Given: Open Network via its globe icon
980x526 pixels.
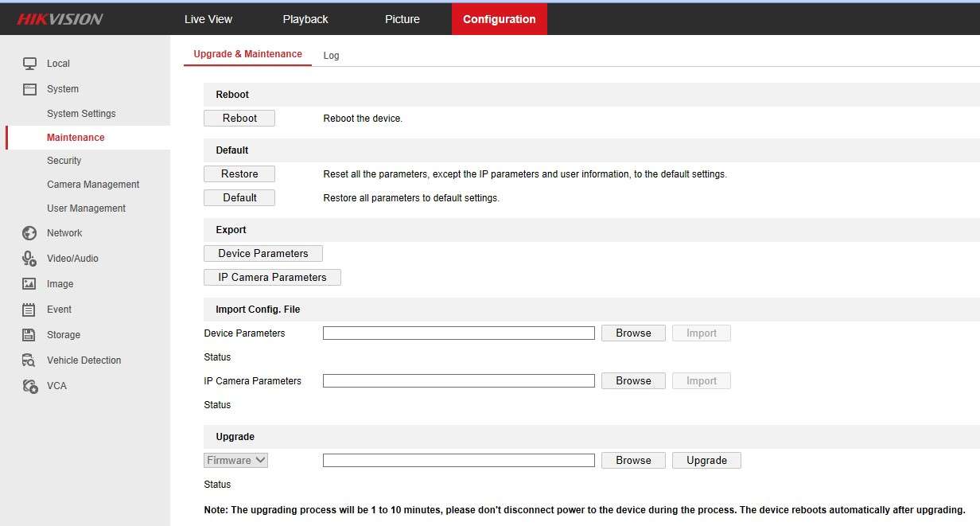Looking at the screenshot, I should pyautogui.click(x=29, y=233).
